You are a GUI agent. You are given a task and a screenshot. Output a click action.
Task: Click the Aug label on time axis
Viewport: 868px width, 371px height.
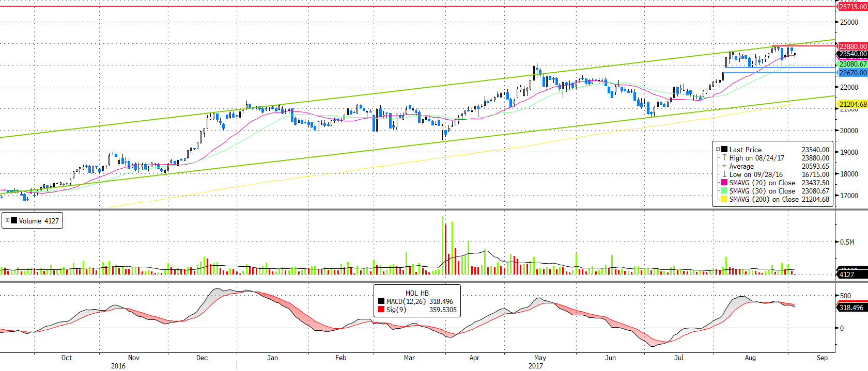[750, 358]
